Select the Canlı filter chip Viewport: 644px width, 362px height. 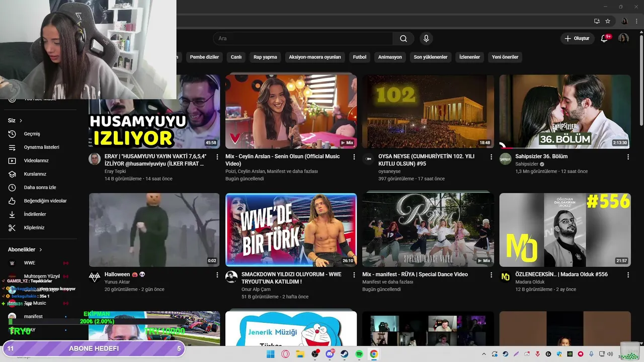pyautogui.click(x=236, y=57)
